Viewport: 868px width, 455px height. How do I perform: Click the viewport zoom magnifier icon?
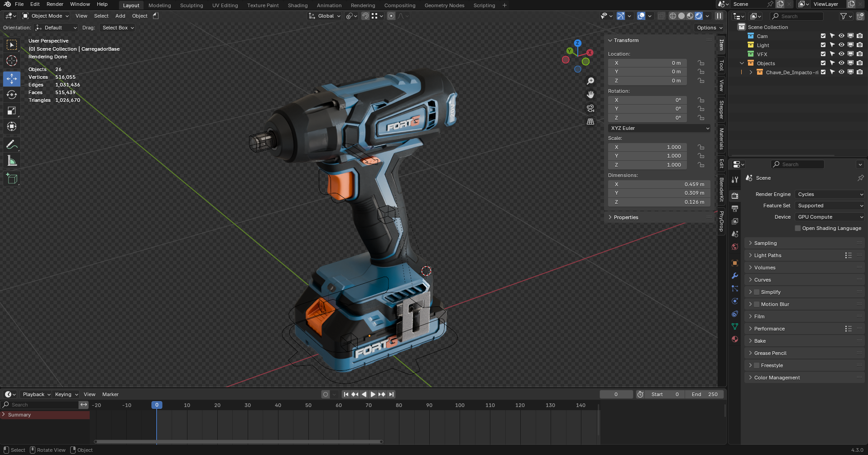[x=590, y=81]
